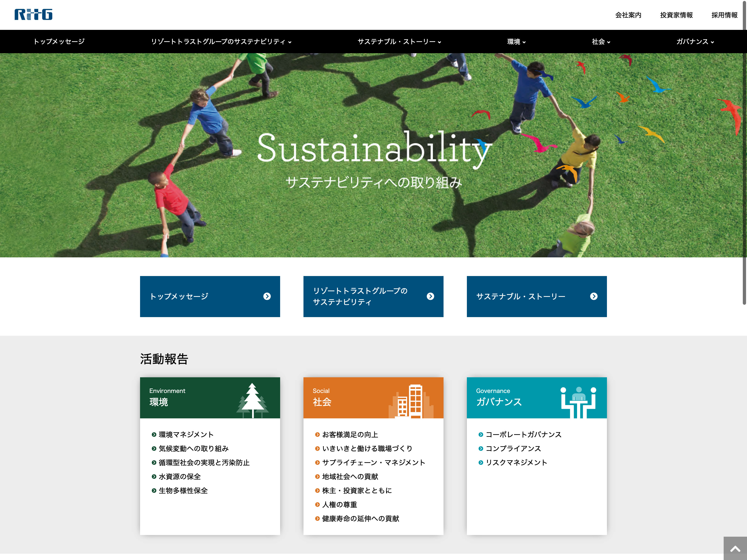Expand the ガバナンス navigation dropdown
Screen dimensions: 747x560
(695, 42)
